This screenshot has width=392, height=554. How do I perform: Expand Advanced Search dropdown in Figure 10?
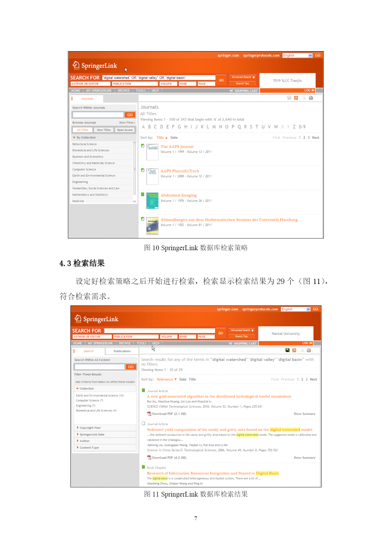(243, 77)
